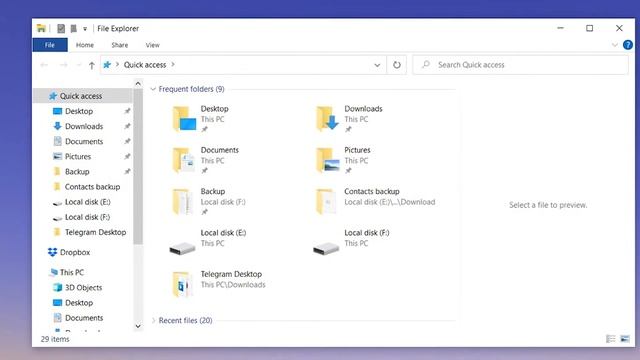
Task: Click the New folder icon in title bar
Action: click(73, 28)
